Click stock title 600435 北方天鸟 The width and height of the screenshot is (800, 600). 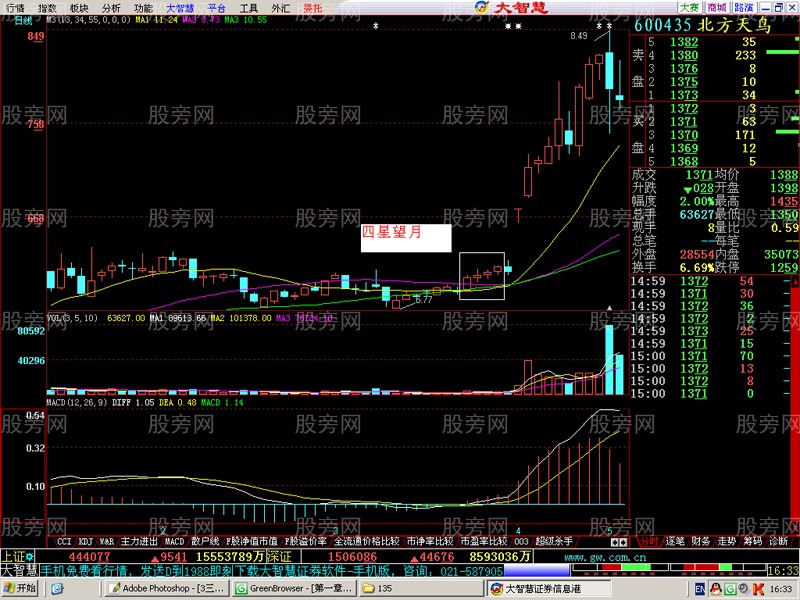(x=702, y=25)
